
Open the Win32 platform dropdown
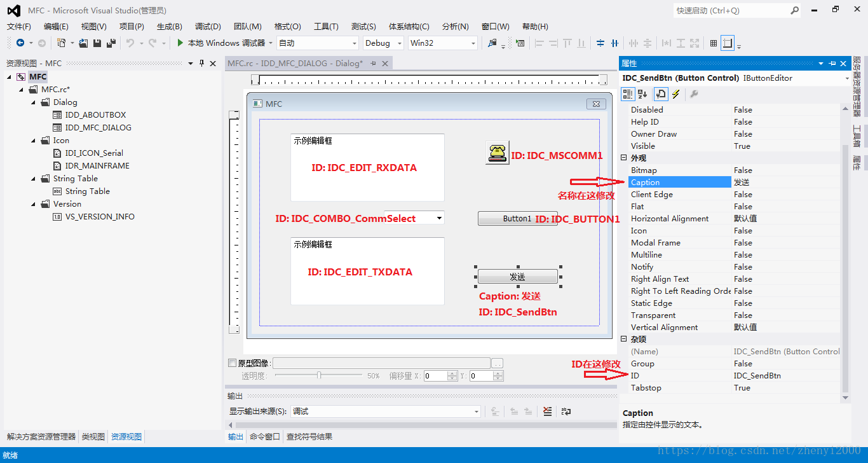473,43
